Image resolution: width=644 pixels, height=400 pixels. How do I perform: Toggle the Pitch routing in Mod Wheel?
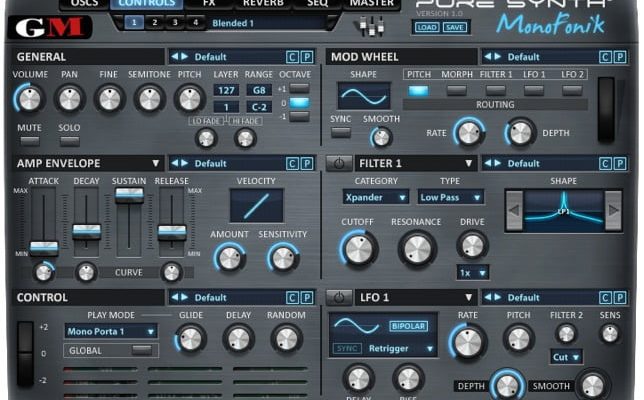[418, 91]
